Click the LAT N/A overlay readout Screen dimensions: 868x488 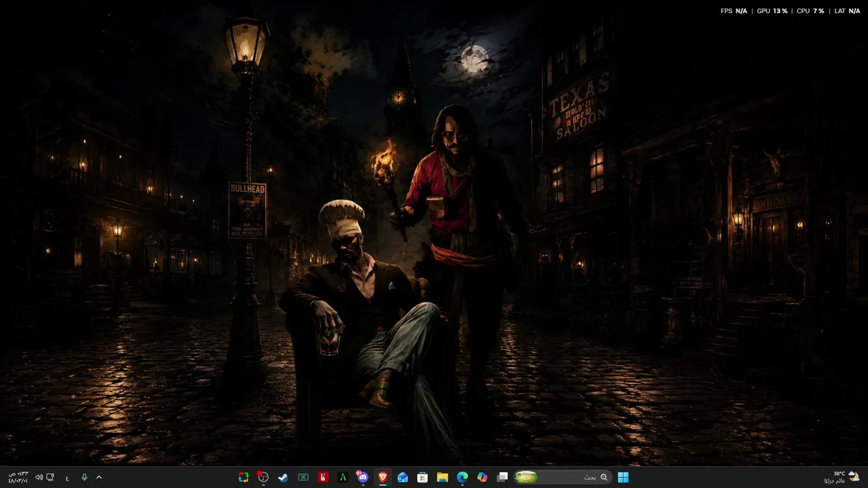pyautogui.click(x=847, y=11)
